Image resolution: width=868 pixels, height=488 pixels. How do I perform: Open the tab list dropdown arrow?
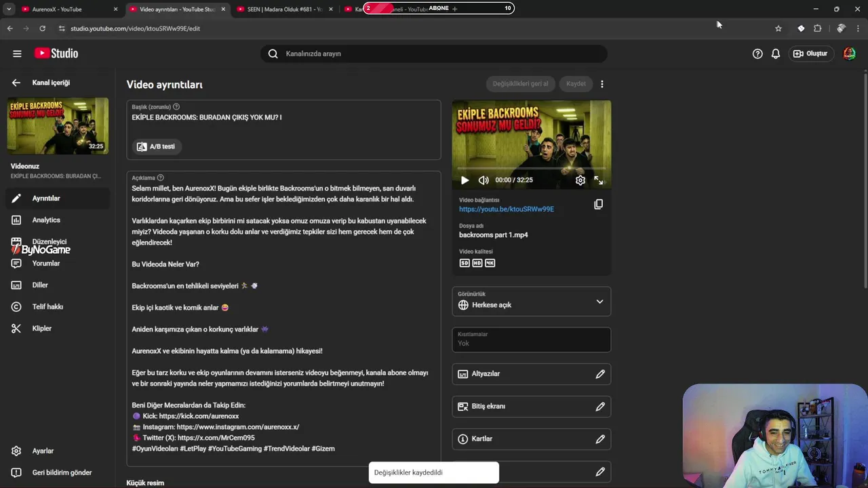tap(9, 9)
